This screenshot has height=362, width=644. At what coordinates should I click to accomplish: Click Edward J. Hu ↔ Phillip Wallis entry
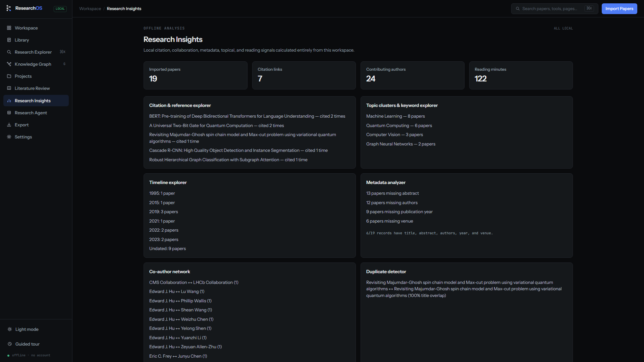click(x=180, y=301)
